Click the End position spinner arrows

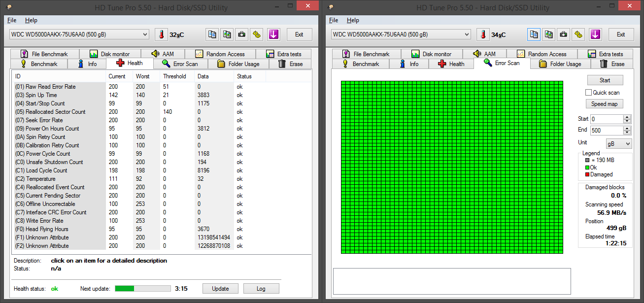tap(627, 131)
